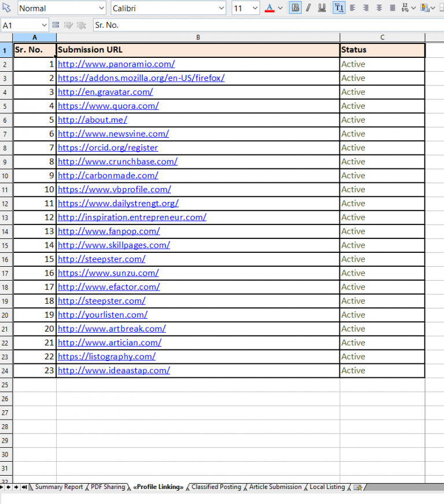Image resolution: width=444 pixels, height=504 pixels.
Task: Select the Profile Linking sheet tab
Action: (x=158, y=487)
